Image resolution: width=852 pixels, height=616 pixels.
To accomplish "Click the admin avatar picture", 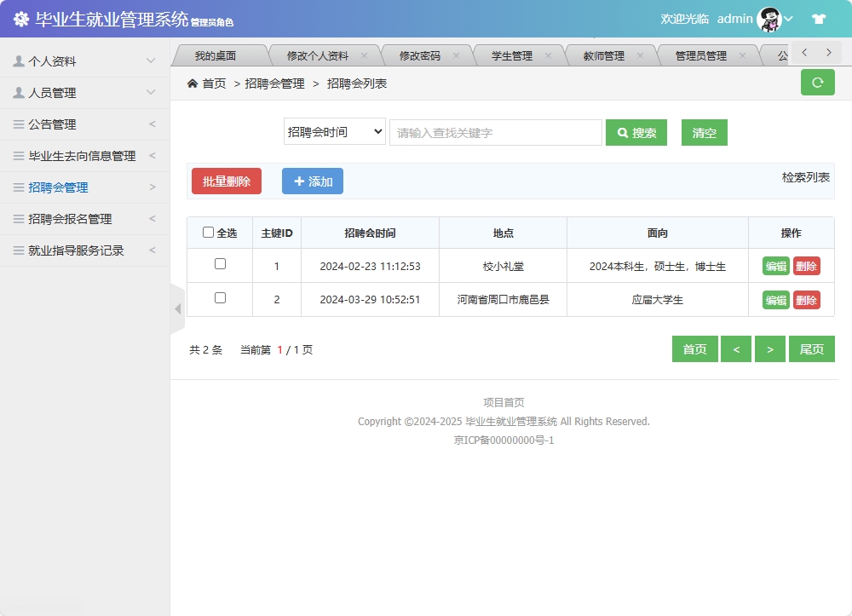I will (769, 18).
